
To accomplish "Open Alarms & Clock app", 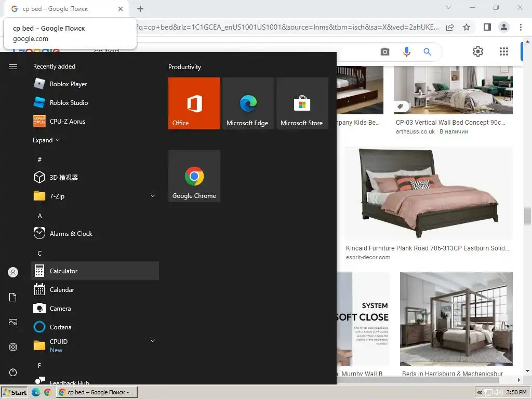I will (95, 233).
